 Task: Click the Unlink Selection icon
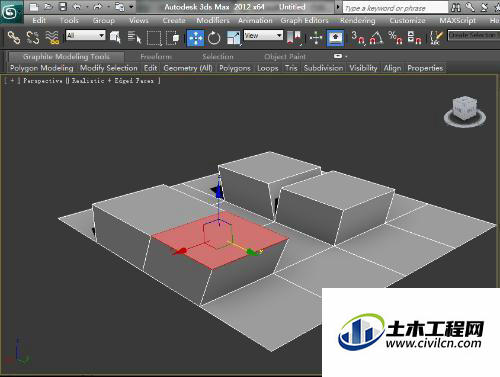[33, 38]
